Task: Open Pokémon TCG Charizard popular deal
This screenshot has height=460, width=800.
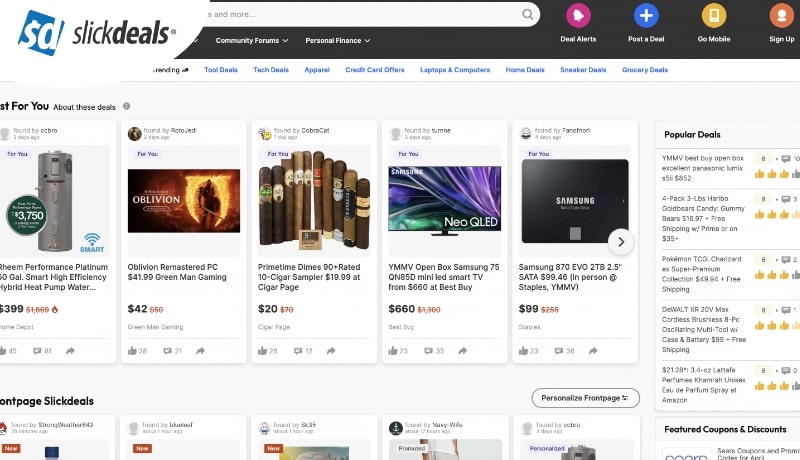Action: [701, 274]
